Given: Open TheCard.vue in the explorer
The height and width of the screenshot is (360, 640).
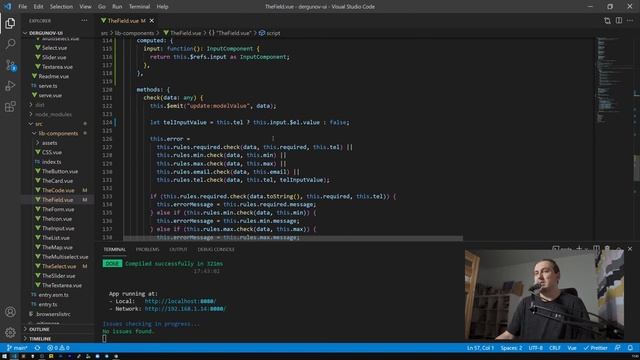Looking at the screenshot, I should [x=58, y=181].
